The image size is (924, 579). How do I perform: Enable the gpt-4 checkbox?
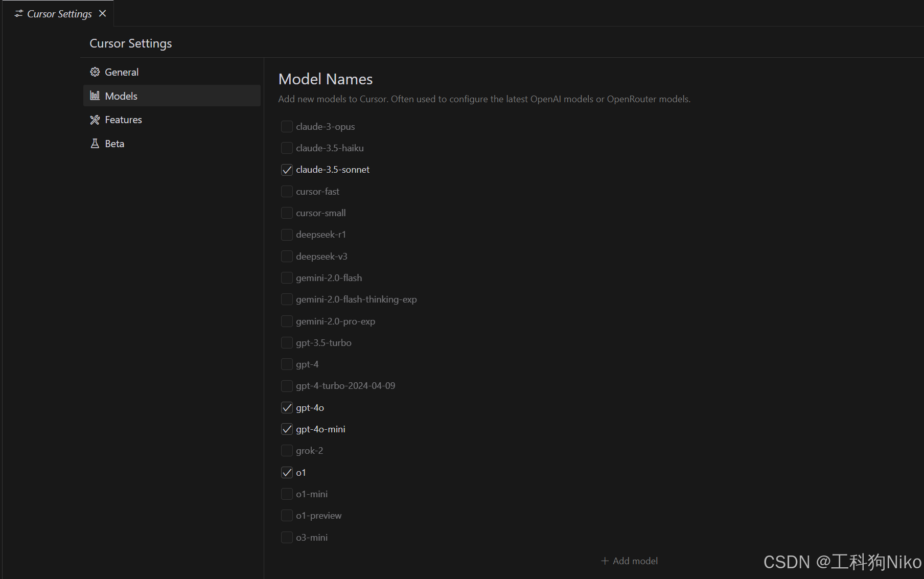pyautogui.click(x=287, y=364)
